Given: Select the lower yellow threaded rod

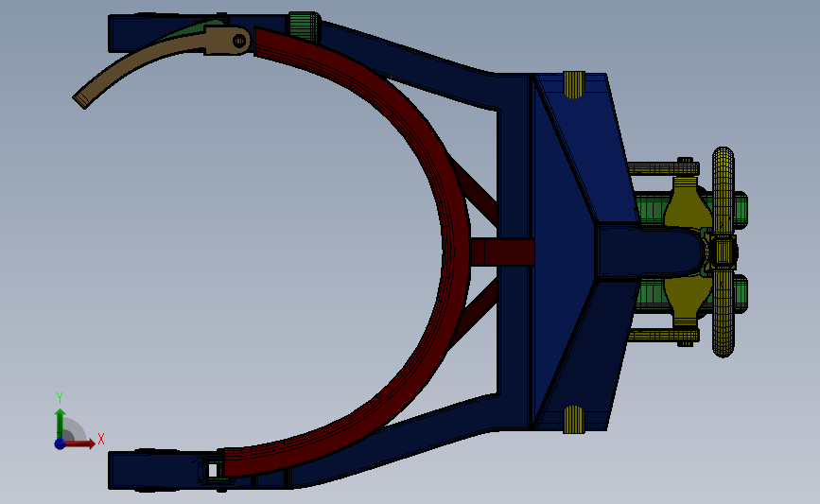Looking at the screenshot, I should tap(663, 335).
